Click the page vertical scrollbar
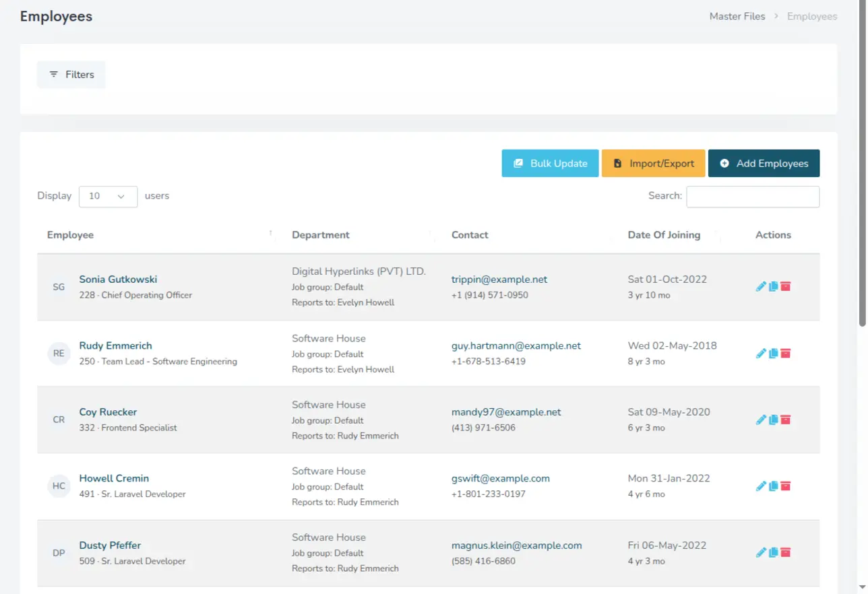The image size is (868, 594). point(863,165)
